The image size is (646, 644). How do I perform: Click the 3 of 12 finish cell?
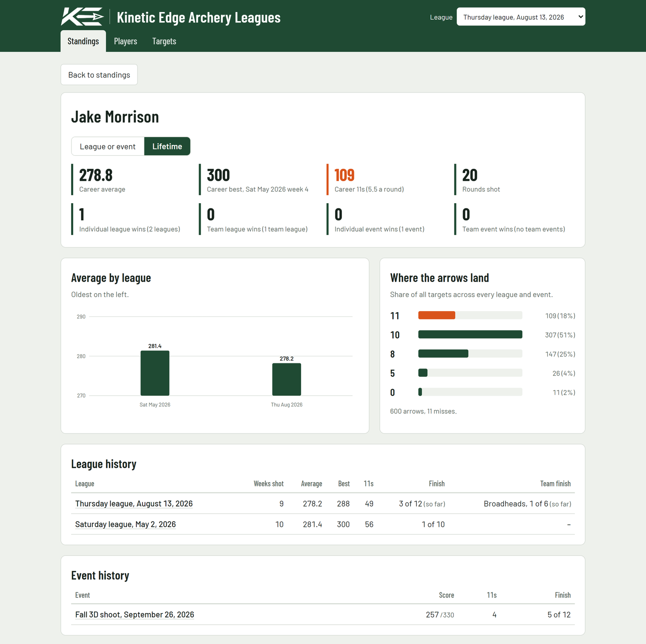tap(422, 504)
